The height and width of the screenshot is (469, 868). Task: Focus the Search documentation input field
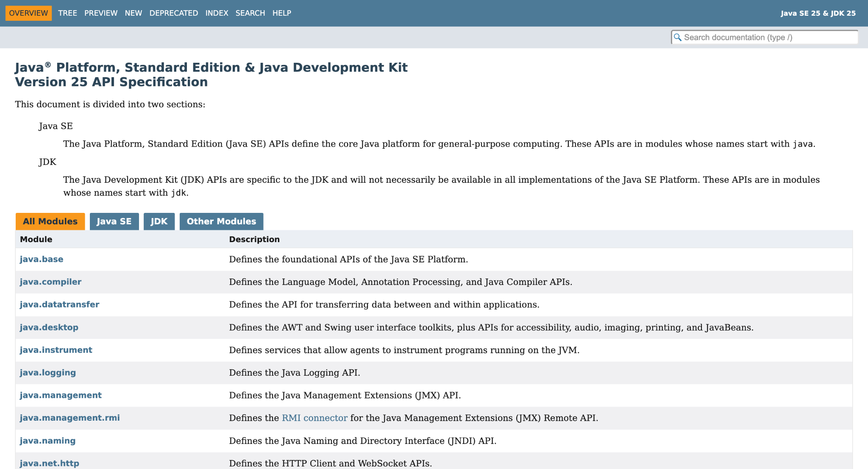[x=765, y=37]
